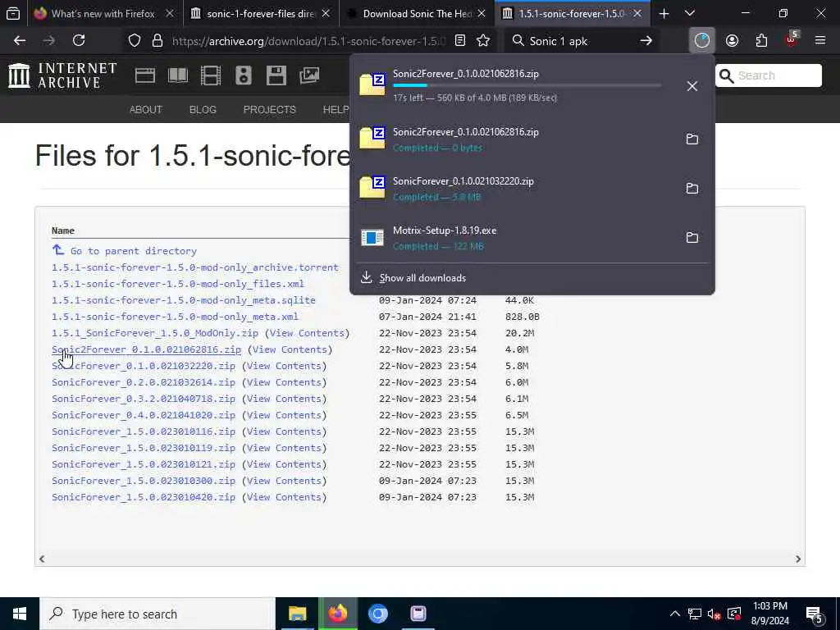
Task: Open mod-only_files.xml link
Action: point(178,284)
